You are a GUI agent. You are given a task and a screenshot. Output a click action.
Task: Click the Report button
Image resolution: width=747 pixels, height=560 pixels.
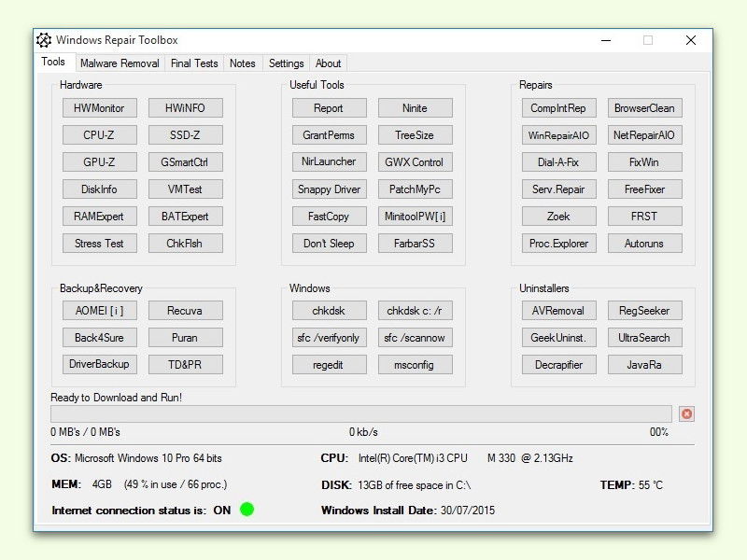(329, 108)
